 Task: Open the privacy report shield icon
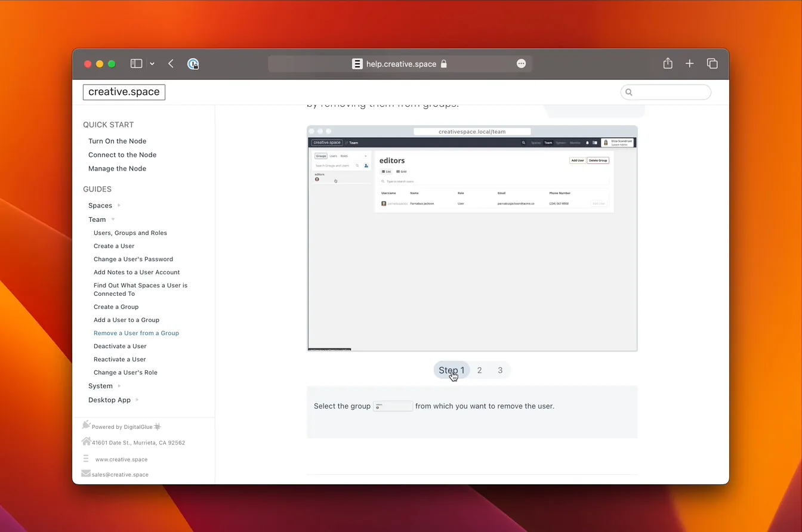[193, 64]
